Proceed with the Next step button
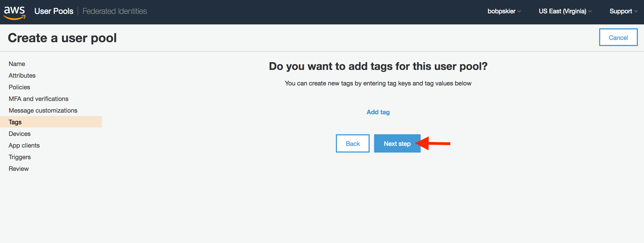Screen dimensions: 644x243 pyautogui.click(x=397, y=143)
